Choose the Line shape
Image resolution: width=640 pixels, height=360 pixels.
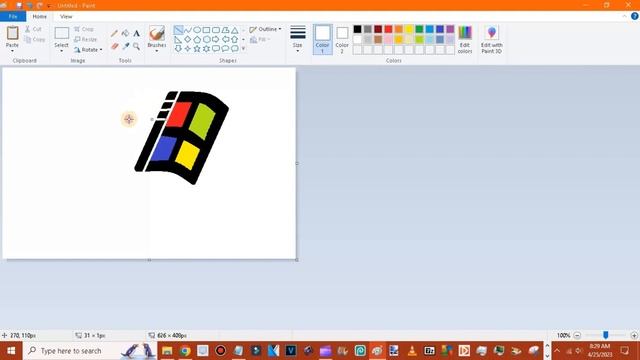[178, 30]
